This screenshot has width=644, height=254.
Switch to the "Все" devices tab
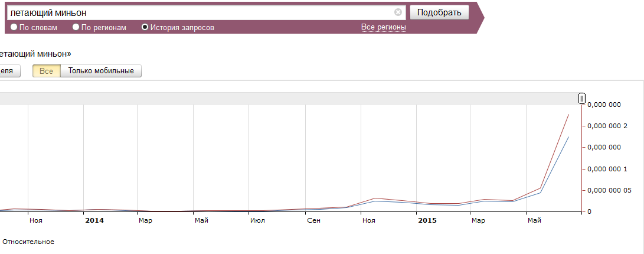pyautogui.click(x=47, y=71)
